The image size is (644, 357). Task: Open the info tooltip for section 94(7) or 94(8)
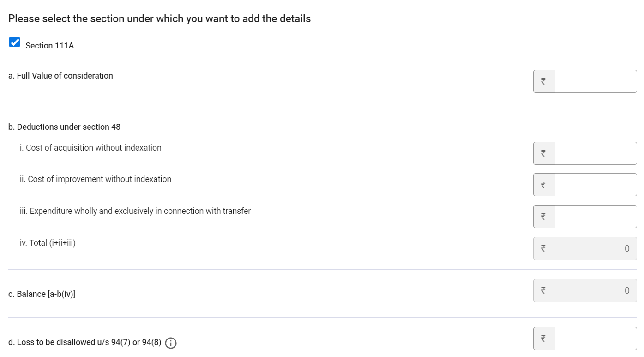(170, 343)
